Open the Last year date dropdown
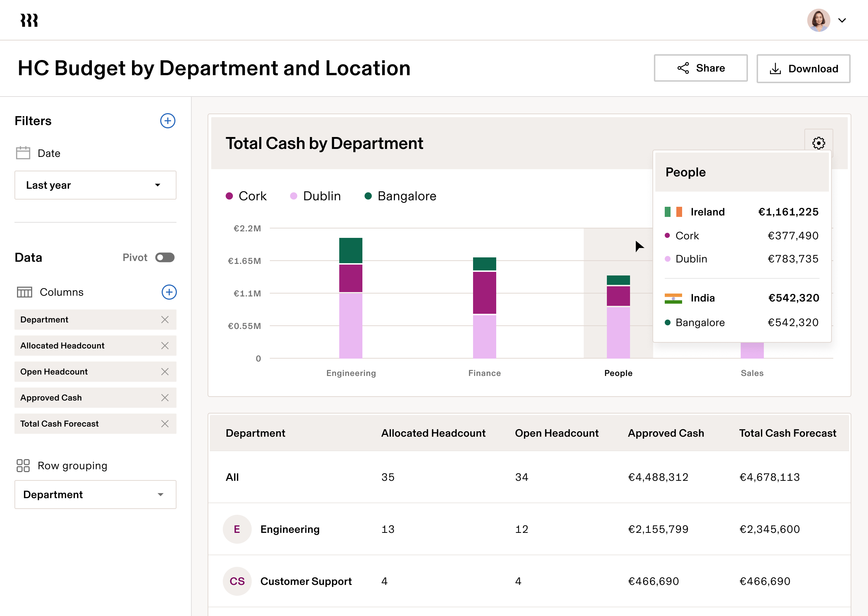The height and width of the screenshot is (616, 868). pyautogui.click(x=95, y=185)
